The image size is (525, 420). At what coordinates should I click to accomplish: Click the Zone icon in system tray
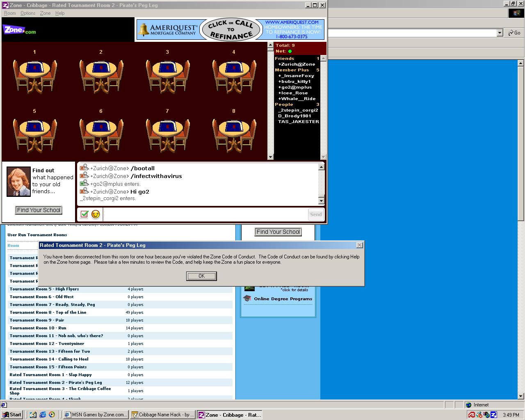coord(493,415)
